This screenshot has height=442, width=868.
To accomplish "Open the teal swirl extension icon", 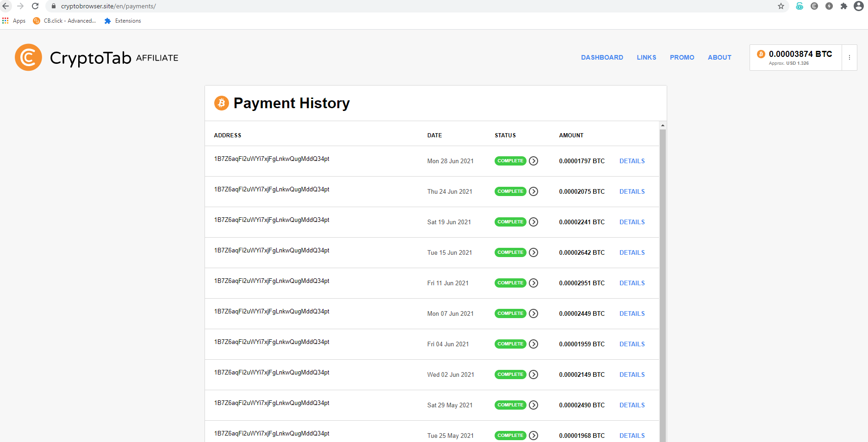I will click(x=800, y=6).
